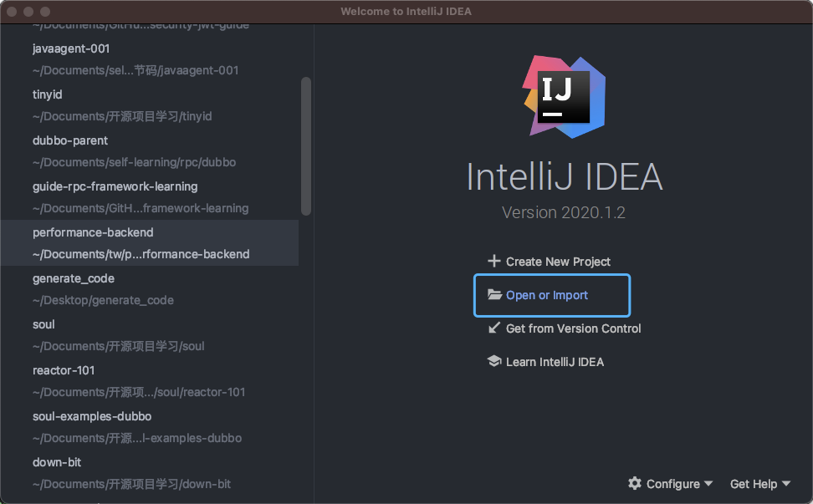Image resolution: width=813 pixels, height=504 pixels.
Task: Click the path ending /down-bit
Action: [131, 484]
